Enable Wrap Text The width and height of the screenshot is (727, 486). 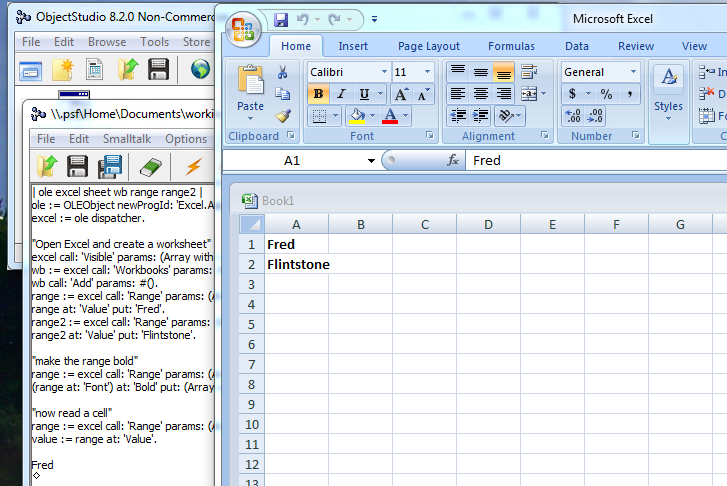tap(529, 71)
